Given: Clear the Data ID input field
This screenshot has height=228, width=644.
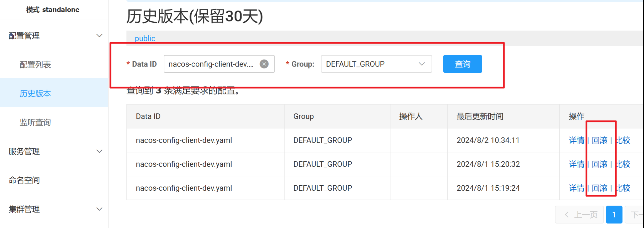Looking at the screenshot, I should point(264,64).
